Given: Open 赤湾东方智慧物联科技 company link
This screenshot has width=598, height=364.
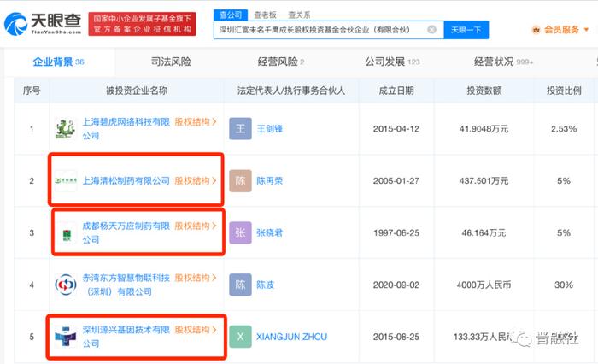Looking at the screenshot, I should [126, 285].
